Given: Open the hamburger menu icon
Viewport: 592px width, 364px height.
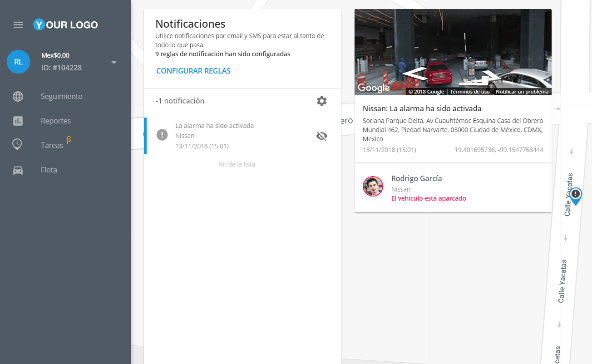Looking at the screenshot, I should 18,25.
